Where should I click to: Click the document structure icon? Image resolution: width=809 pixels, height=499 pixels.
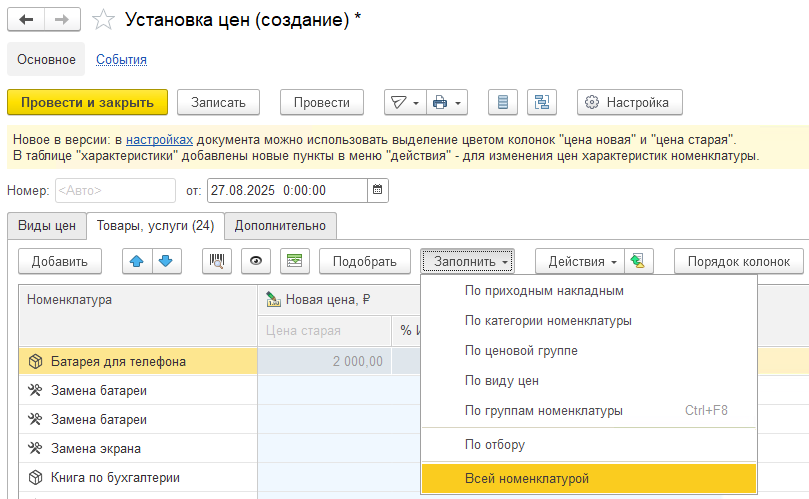[x=543, y=102]
